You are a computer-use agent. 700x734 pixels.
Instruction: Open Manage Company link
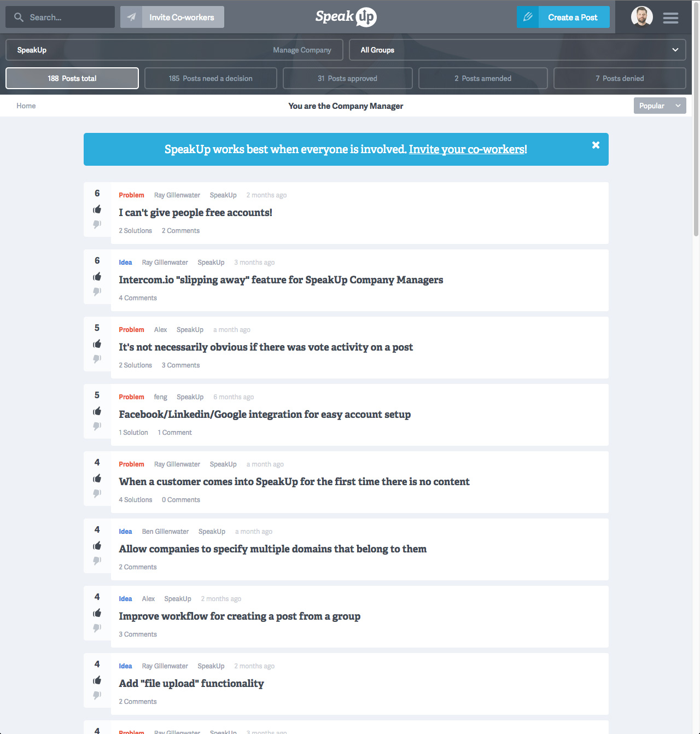[302, 50]
